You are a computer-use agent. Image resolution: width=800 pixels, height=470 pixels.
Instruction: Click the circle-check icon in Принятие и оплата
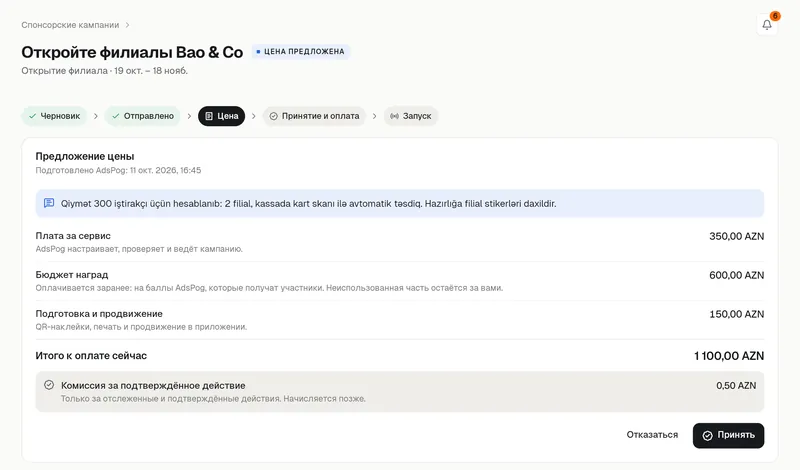pos(273,116)
